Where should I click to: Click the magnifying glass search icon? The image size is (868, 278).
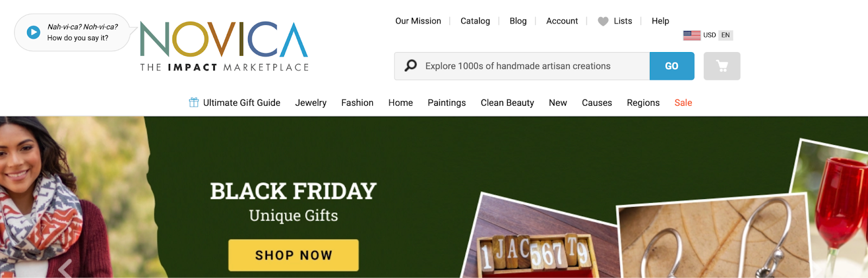411,66
